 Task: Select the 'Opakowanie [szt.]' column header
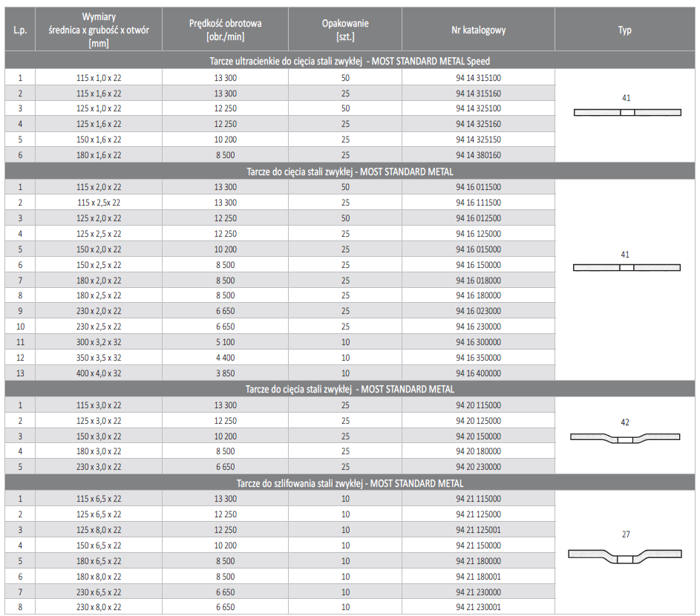pyautogui.click(x=345, y=30)
